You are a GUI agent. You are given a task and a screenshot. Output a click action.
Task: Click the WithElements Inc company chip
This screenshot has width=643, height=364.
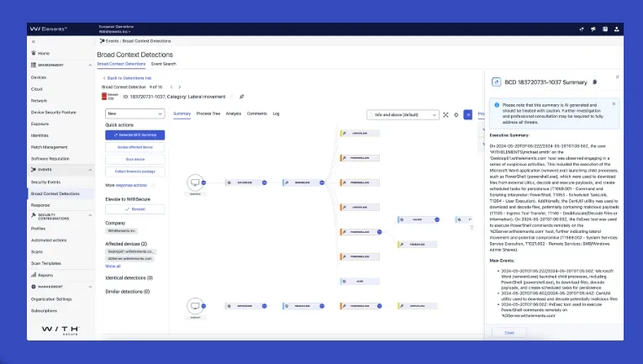[121, 231]
